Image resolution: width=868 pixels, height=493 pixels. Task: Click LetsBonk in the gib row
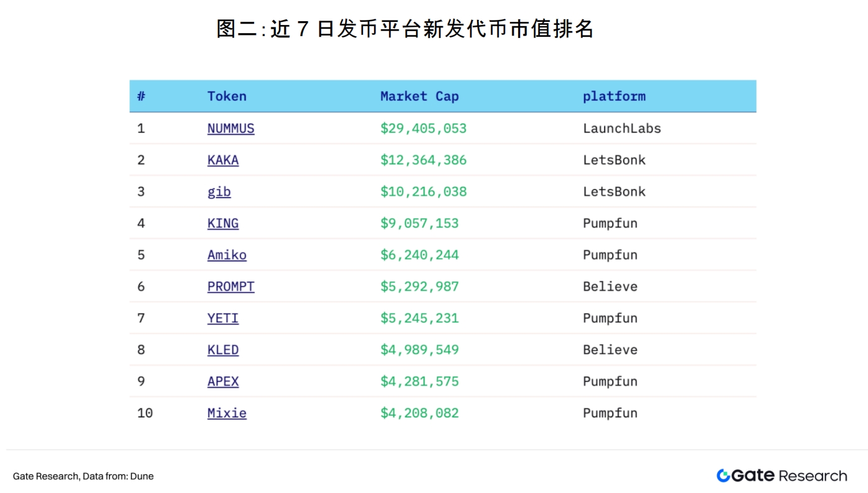tap(614, 192)
